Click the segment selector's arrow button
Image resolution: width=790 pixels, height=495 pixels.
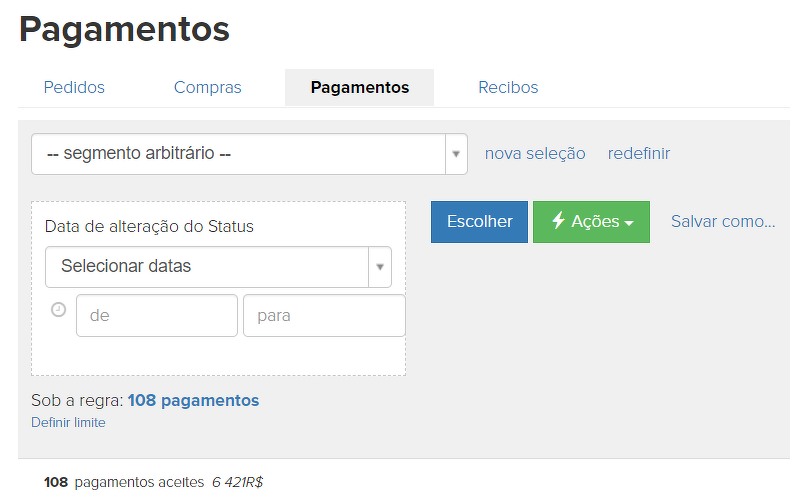coord(456,154)
